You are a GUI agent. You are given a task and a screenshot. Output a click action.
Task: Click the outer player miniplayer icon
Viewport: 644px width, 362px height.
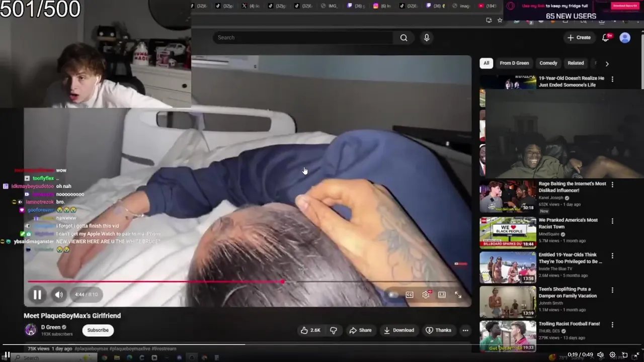624,354
